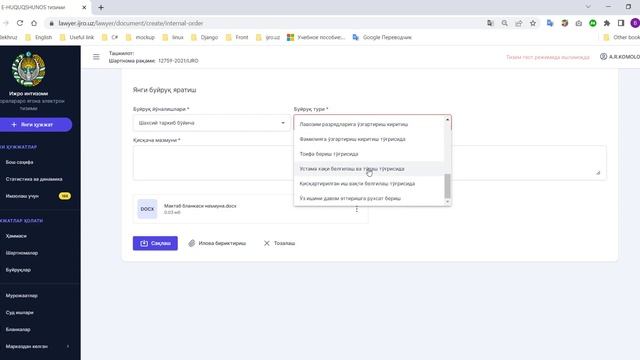Viewport: 640px width, 360px height.
Task: Click the Мактаб бланкаси намуна.docx file name
Action: tap(200, 206)
